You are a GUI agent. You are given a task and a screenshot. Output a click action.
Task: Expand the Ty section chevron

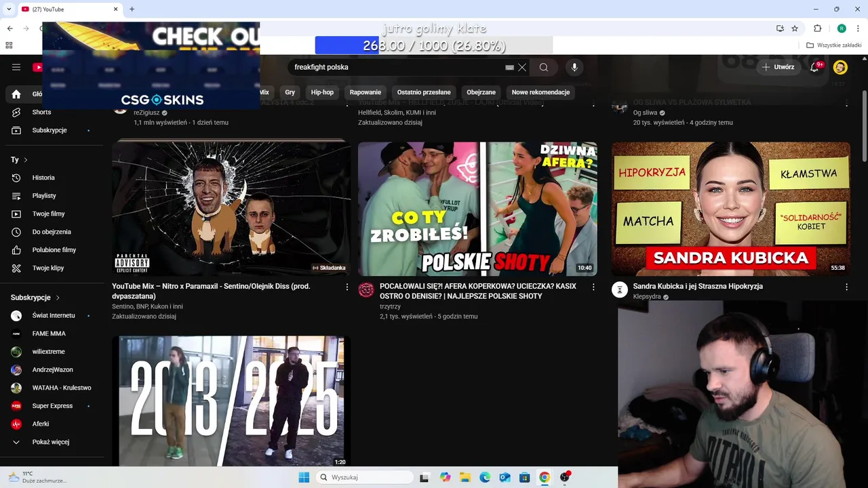coord(26,160)
